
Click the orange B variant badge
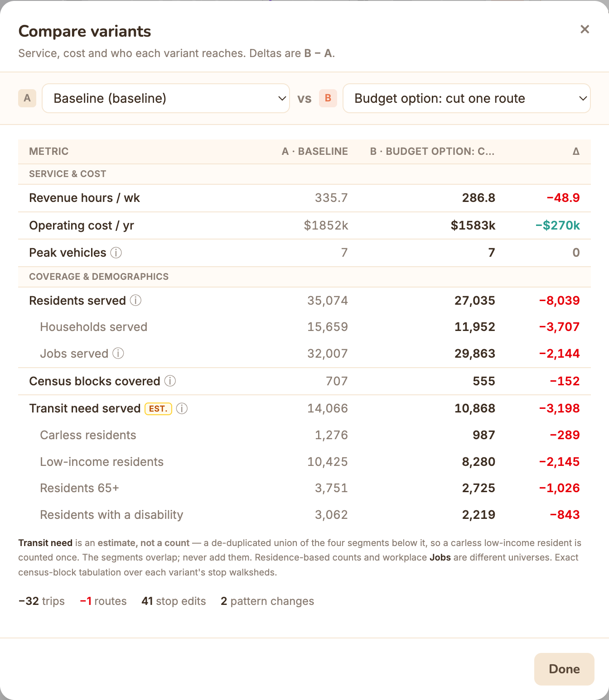328,98
